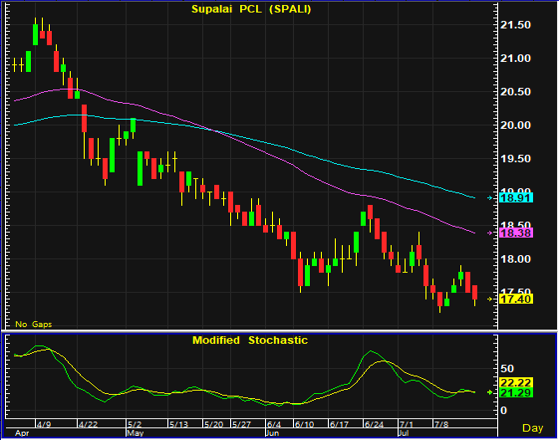The height and width of the screenshot is (440, 559).
Task: Click the 5/2 date marker
Action: click(x=134, y=424)
